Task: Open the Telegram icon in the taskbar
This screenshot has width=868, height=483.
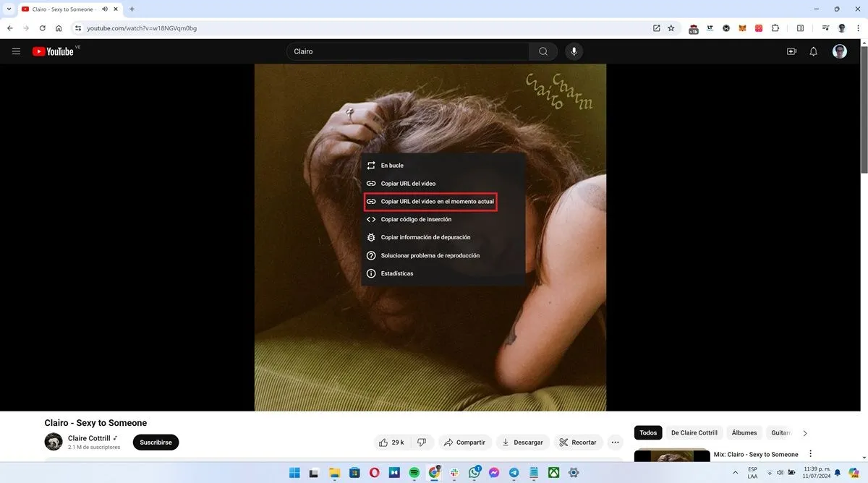Action: (x=513, y=472)
